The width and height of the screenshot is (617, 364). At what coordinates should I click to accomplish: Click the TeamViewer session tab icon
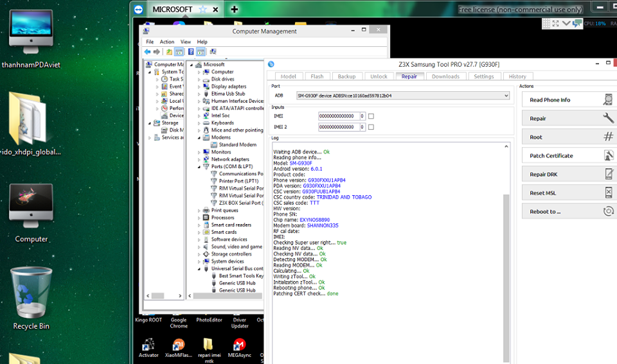[x=139, y=10]
